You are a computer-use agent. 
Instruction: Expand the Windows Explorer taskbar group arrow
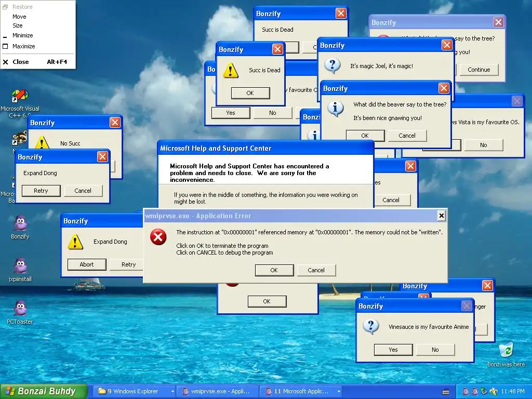172,392
